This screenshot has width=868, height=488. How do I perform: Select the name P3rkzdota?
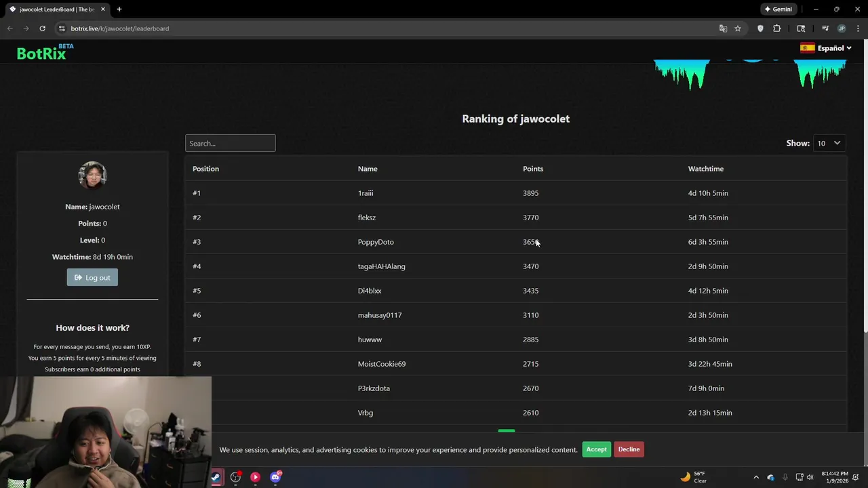click(x=374, y=388)
